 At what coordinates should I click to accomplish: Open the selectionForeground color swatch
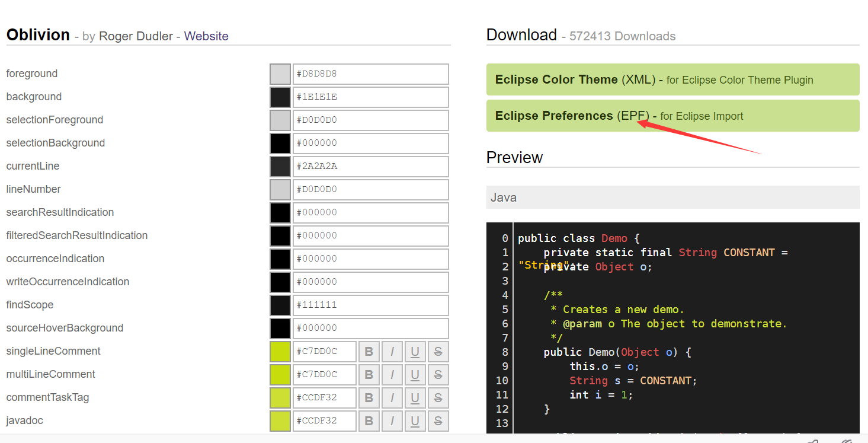click(x=280, y=120)
